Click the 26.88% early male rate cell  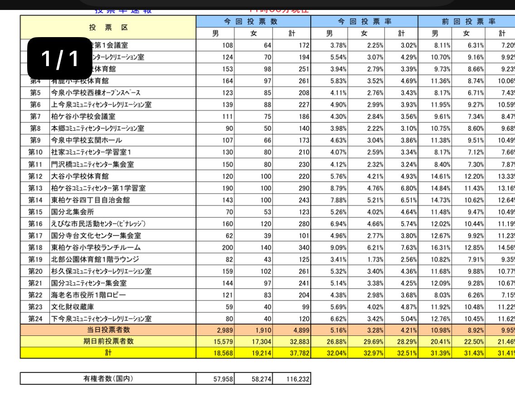329,341
